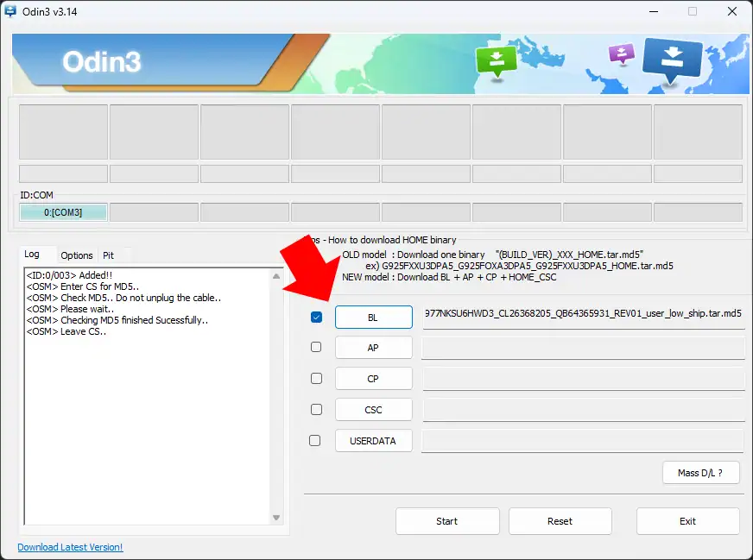The height and width of the screenshot is (560, 753).
Task: Uncheck the BL checkbox
Action: click(x=316, y=318)
